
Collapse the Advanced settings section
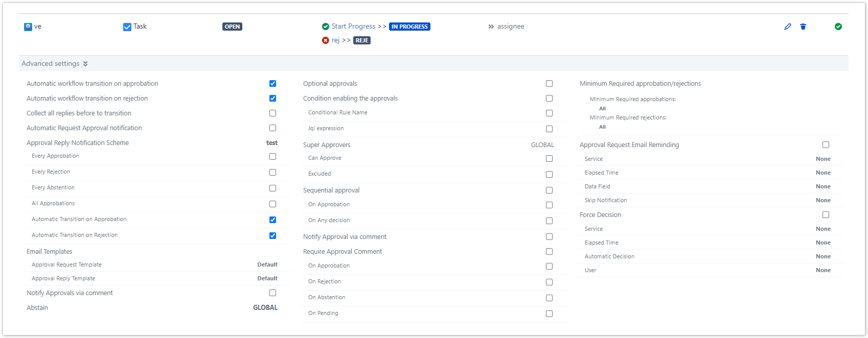pos(51,63)
